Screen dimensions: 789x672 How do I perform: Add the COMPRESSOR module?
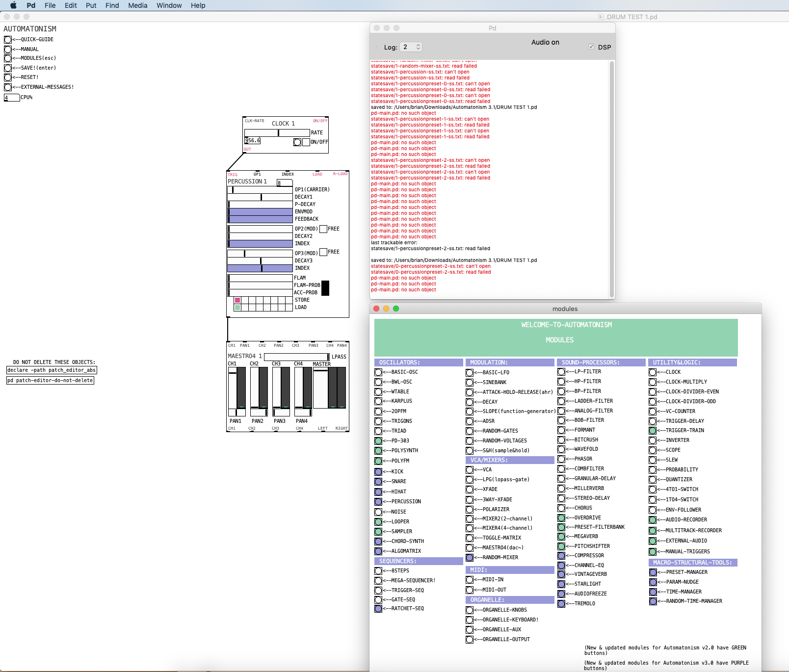pyautogui.click(x=561, y=556)
